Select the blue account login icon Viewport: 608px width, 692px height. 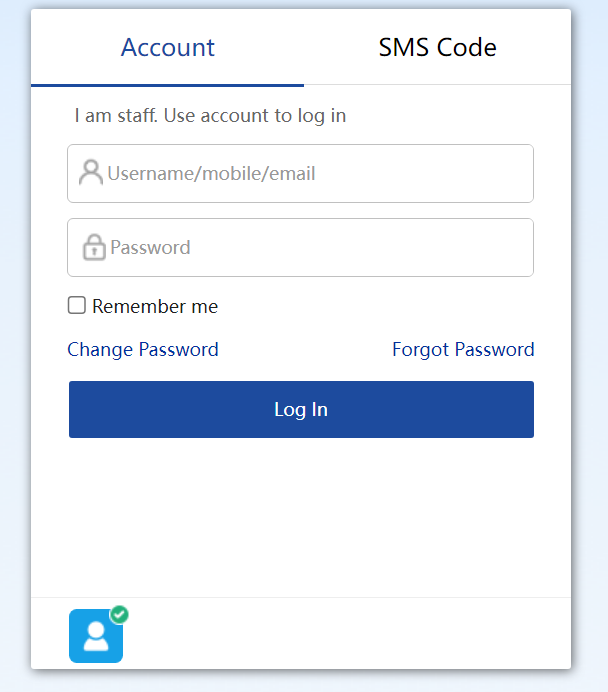pos(95,636)
